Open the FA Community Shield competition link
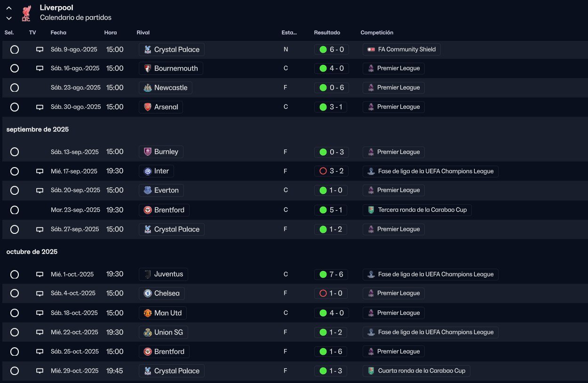 (x=406, y=49)
